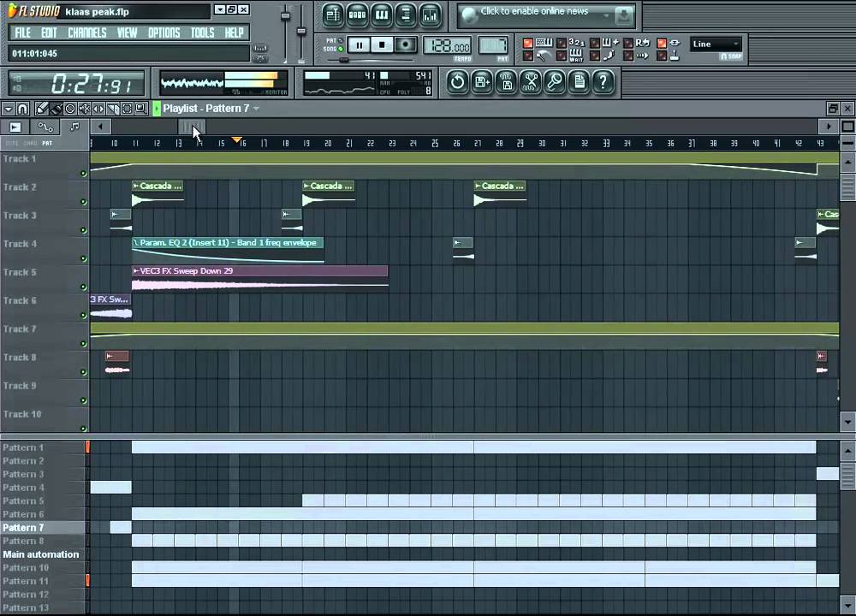Click the timeline scroll left arrow
The height and width of the screenshot is (616, 856).
(100, 127)
